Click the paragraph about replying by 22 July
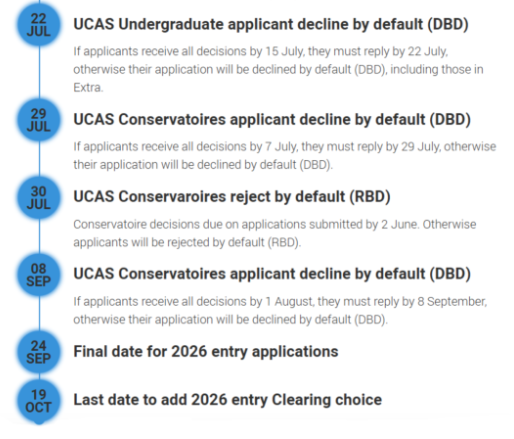This screenshot has width=514, height=439. (x=278, y=69)
